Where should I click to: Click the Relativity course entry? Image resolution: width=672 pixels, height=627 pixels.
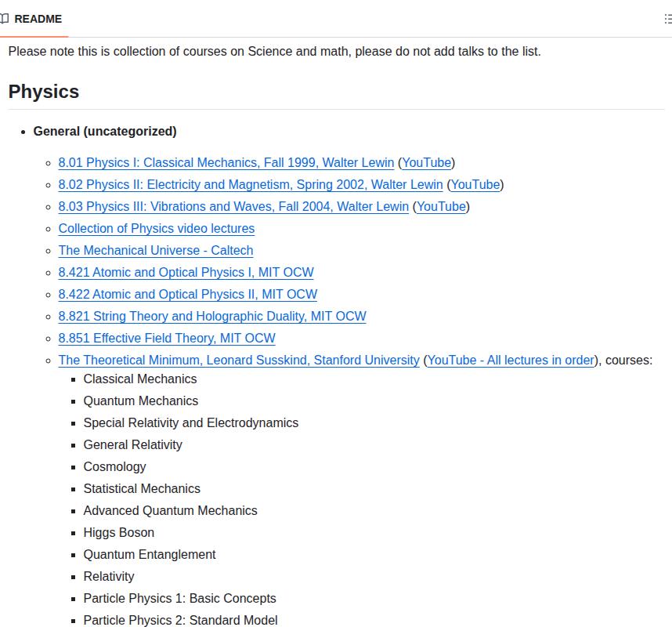(x=109, y=576)
